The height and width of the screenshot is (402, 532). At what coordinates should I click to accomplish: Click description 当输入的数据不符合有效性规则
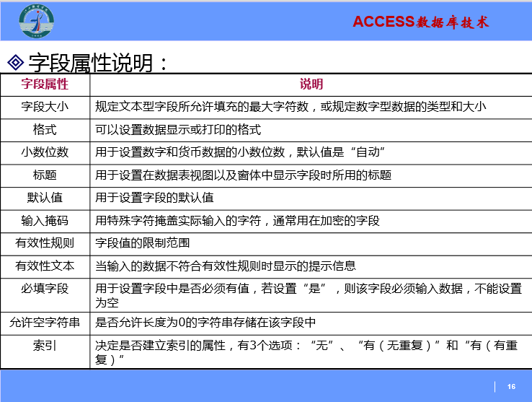coord(226,266)
